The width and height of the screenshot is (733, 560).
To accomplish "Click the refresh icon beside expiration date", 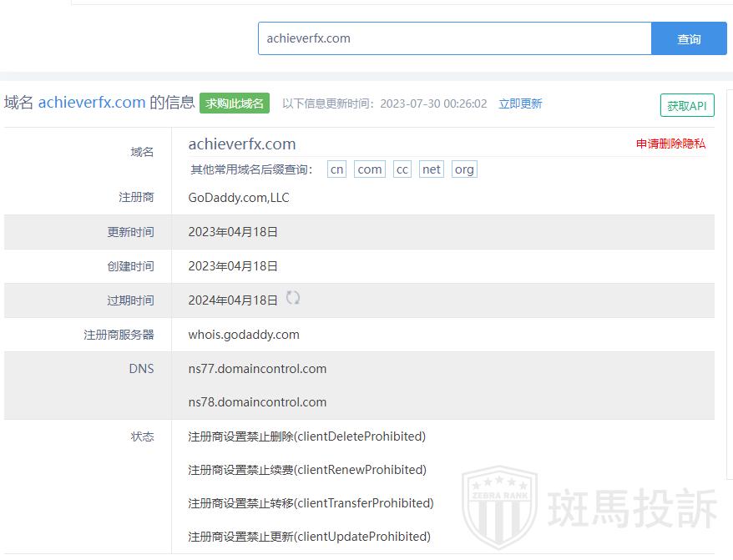I will tap(293, 298).
